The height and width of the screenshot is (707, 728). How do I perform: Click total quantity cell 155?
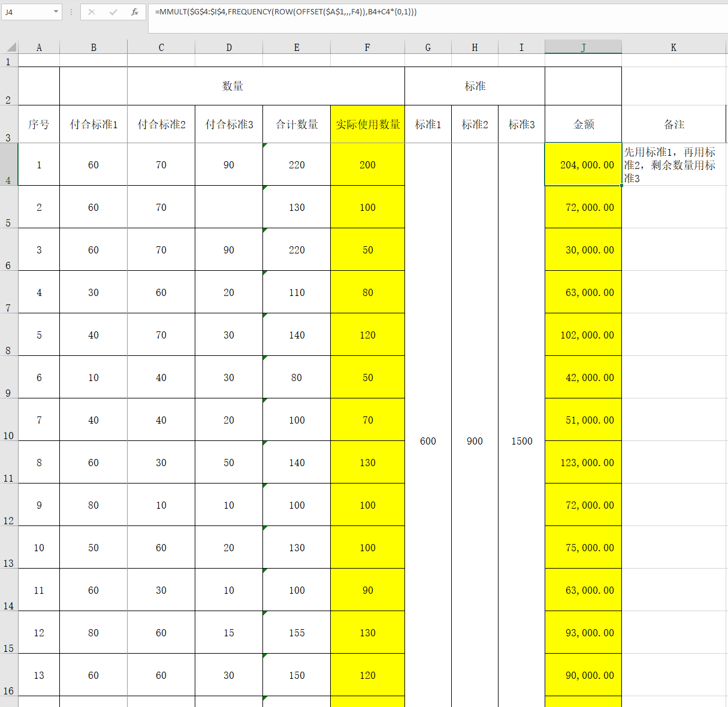[x=297, y=632]
